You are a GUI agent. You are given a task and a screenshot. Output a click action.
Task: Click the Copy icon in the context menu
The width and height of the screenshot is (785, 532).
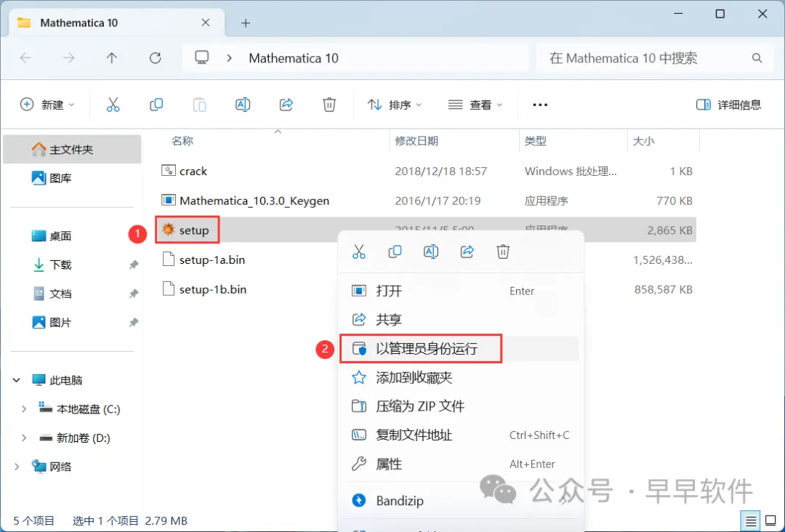[395, 251]
